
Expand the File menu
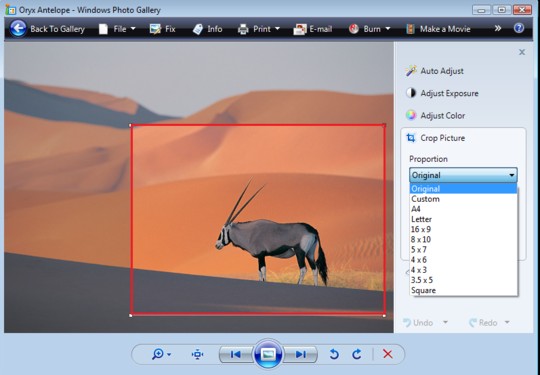click(x=117, y=29)
